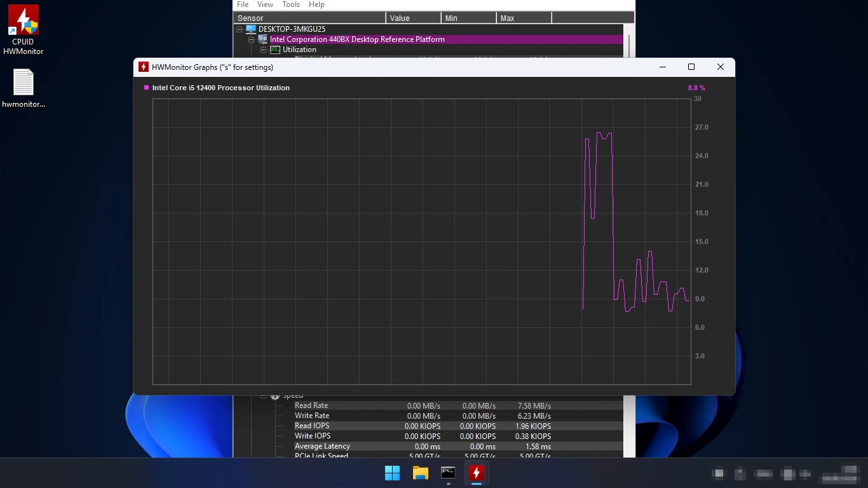Select the DESKTOP-3MKGU25 tree row

coord(292,29)
